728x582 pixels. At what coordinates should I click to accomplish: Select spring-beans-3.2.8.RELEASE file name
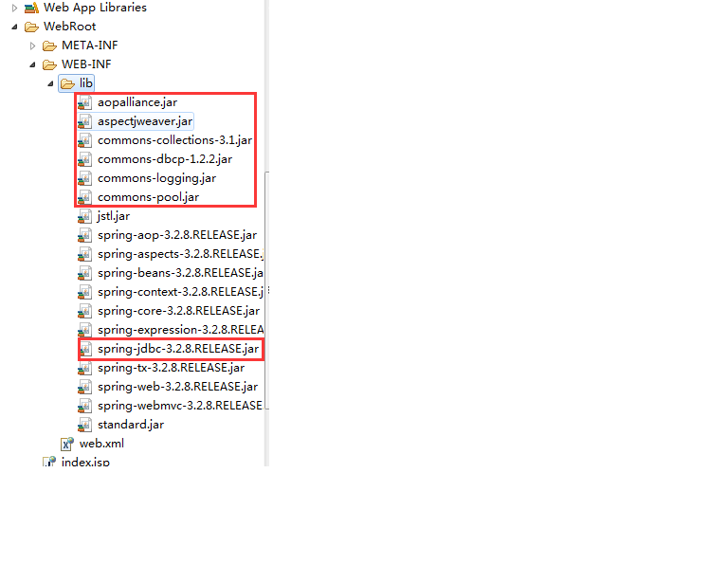(181, 273)
